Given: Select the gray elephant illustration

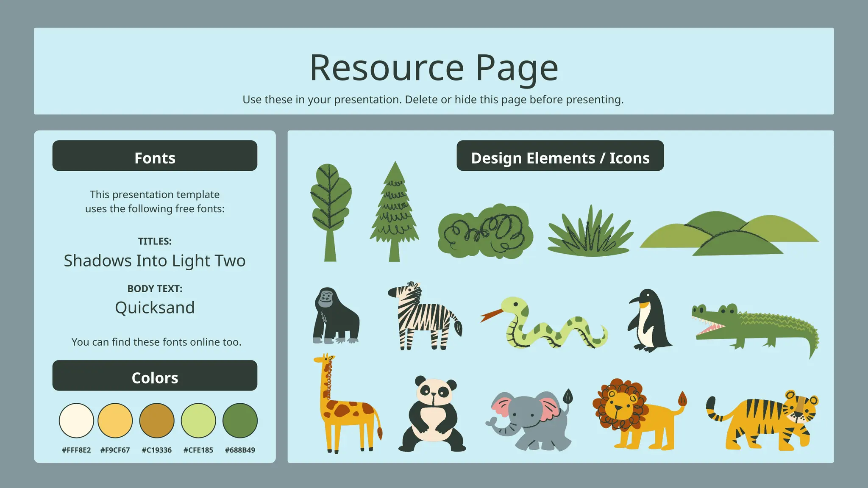Looking at the screenshot, I should point(530,419).
